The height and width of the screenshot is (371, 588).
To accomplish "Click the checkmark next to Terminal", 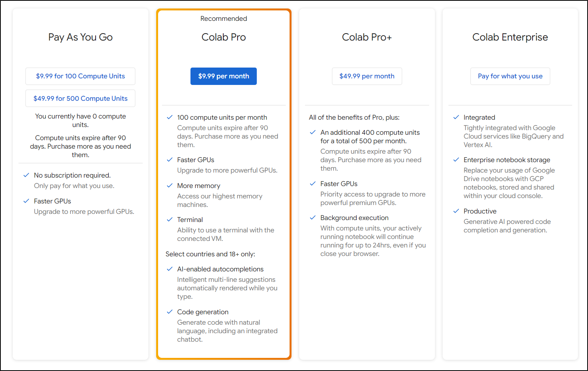I will pyautogui.click(x=169, y=220).
